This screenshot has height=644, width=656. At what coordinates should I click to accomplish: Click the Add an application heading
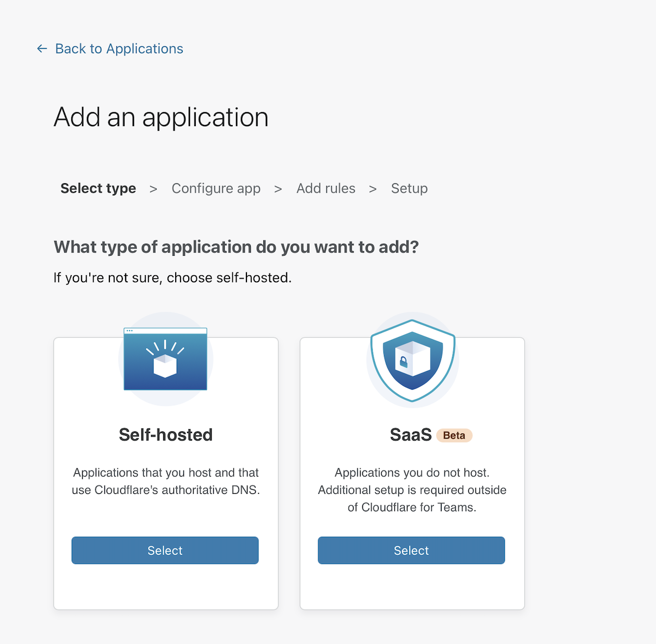tap(161, 117)
